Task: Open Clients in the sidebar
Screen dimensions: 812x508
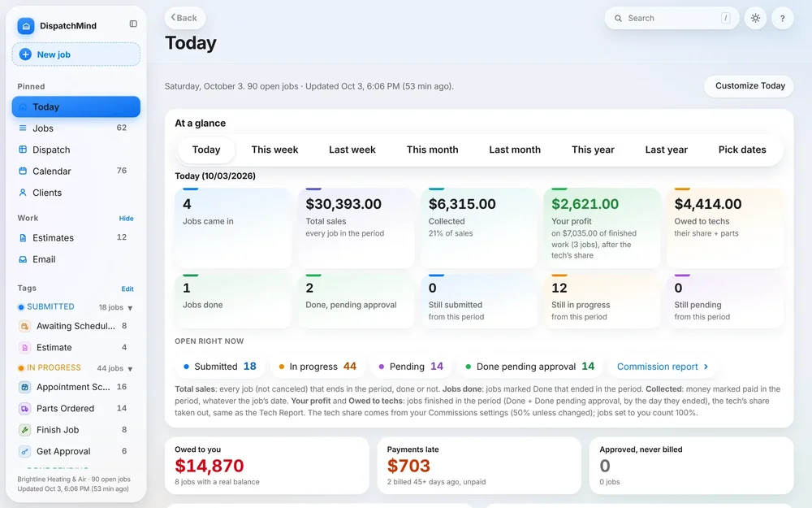Action: [76, 193]
